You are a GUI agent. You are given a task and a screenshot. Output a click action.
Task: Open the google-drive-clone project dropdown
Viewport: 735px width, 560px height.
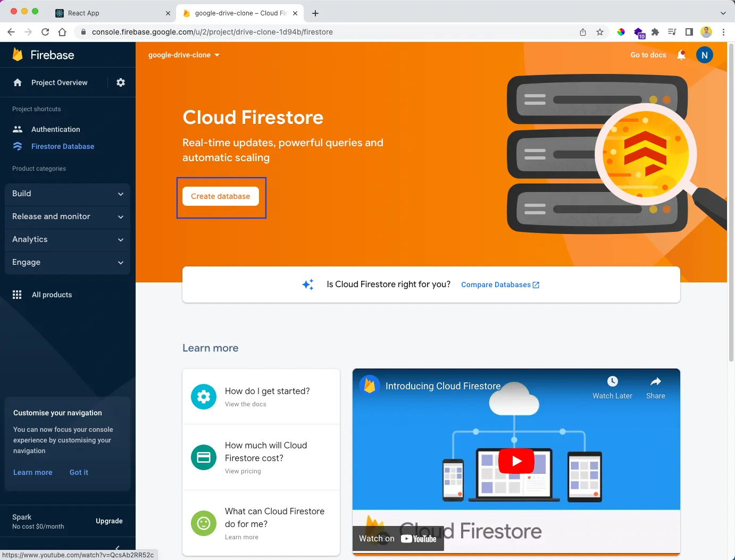[184, 55]
